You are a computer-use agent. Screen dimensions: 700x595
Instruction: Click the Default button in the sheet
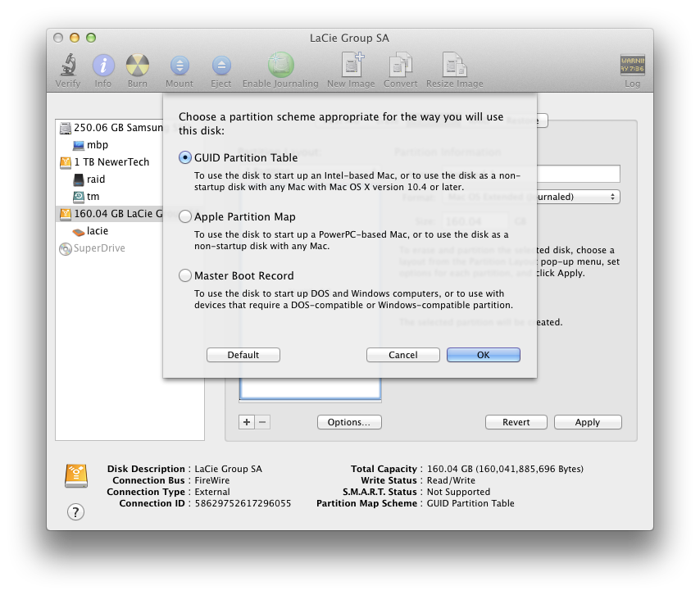(x=243, y=356)
